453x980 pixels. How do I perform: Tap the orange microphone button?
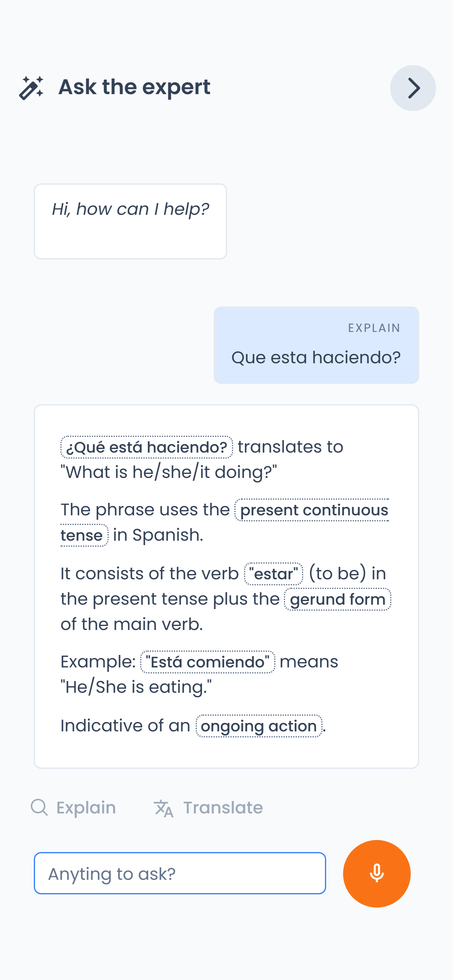(376, 873)
